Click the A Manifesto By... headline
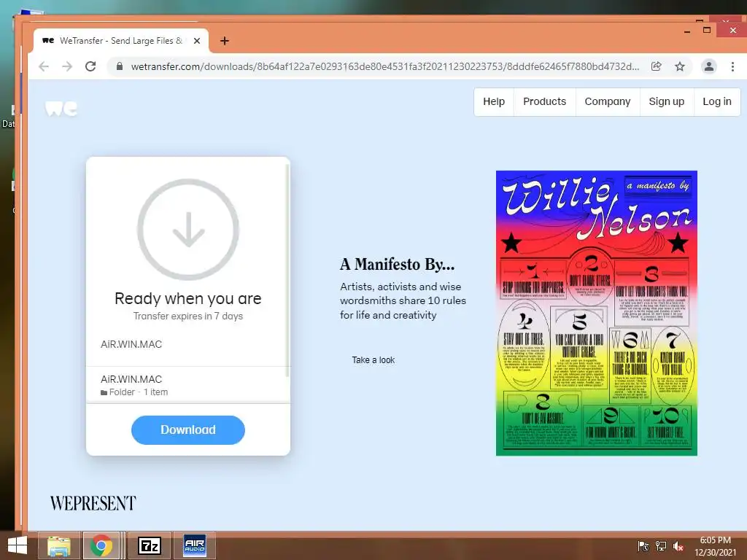This screenshot has width=747, height=560. pyautogui.click(x=398, y=264)
